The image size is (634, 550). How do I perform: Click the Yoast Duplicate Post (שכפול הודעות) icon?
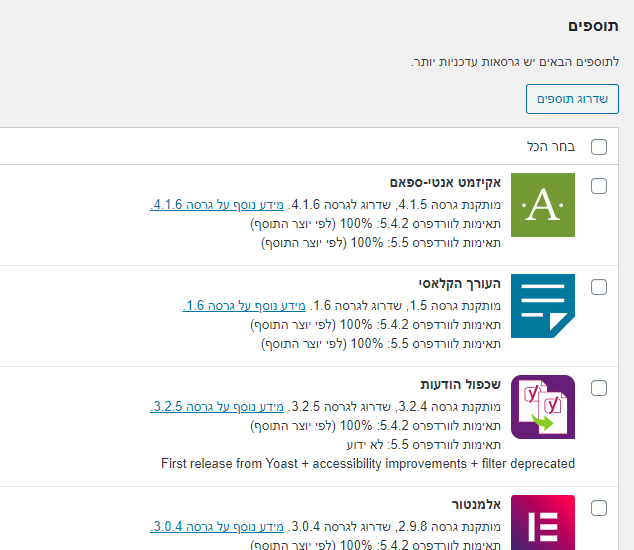[543, 407]
